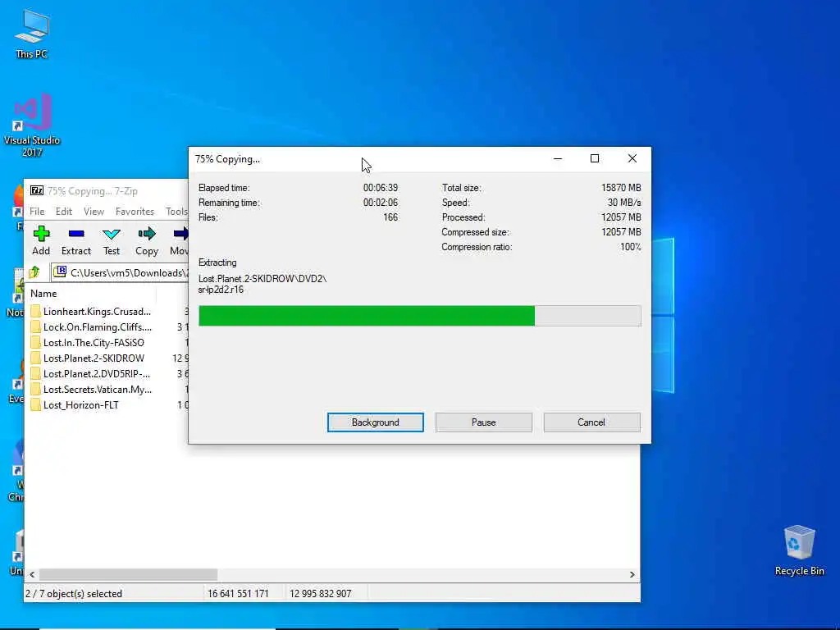Select the Lost.In.The.City-FASiSO folder name
The height and width of the screenshot is (630, 840).
coord(94,342)
